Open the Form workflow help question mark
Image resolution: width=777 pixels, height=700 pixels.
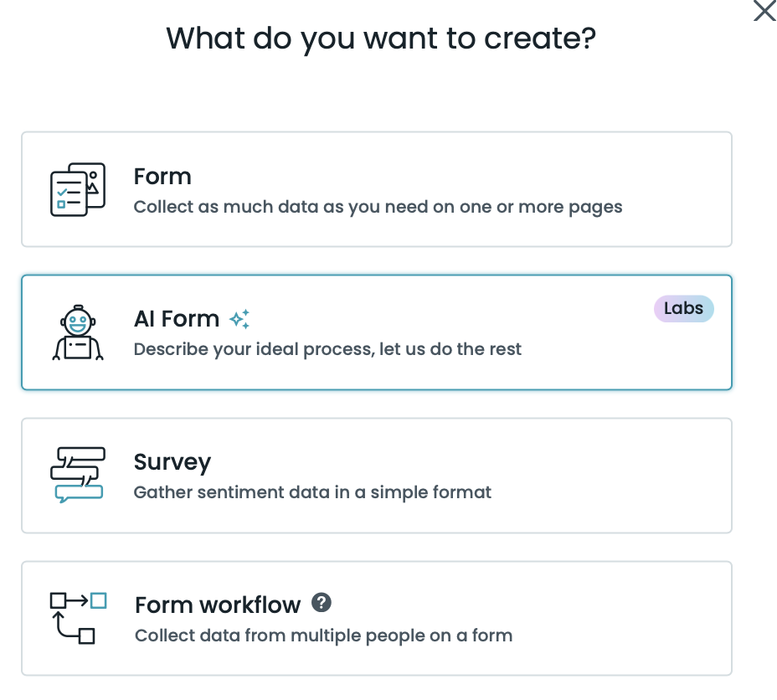coord(322,602)
